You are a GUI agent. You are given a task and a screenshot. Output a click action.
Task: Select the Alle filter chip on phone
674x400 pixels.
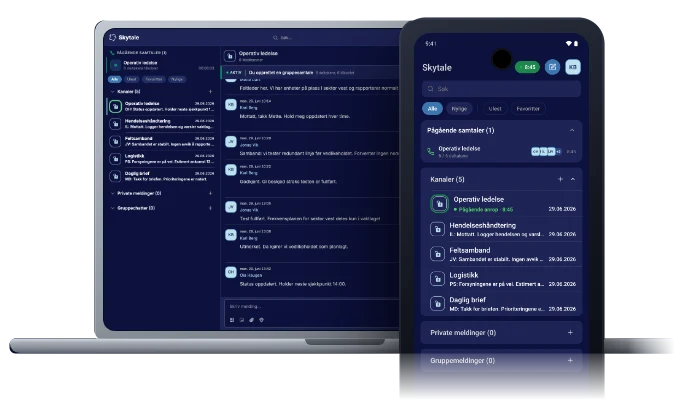pyautogui.click(x=432, y=109)
